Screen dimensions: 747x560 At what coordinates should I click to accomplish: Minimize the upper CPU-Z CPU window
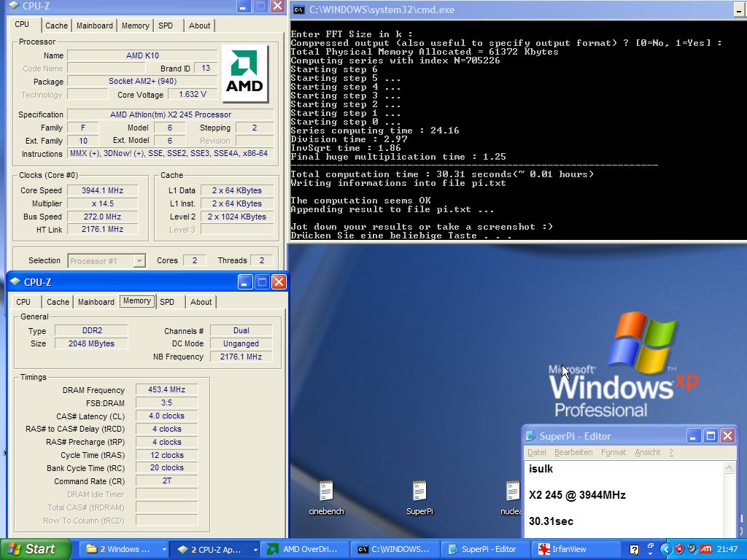[244, 6]
